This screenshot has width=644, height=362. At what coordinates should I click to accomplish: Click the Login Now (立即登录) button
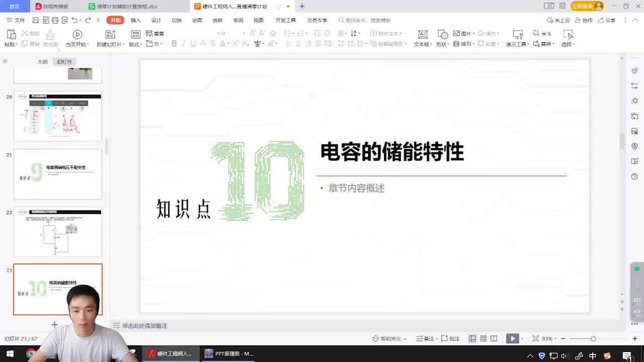click(587, 6)
